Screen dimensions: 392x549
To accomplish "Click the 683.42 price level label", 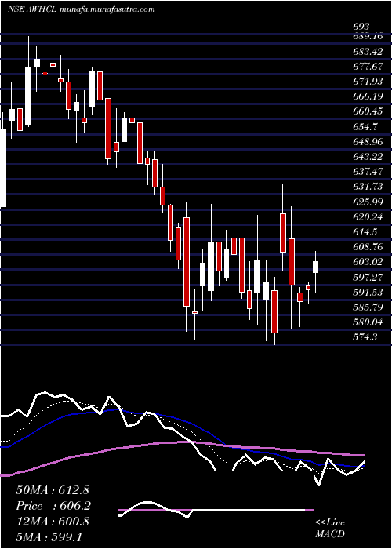I will (x=368, y=52).
